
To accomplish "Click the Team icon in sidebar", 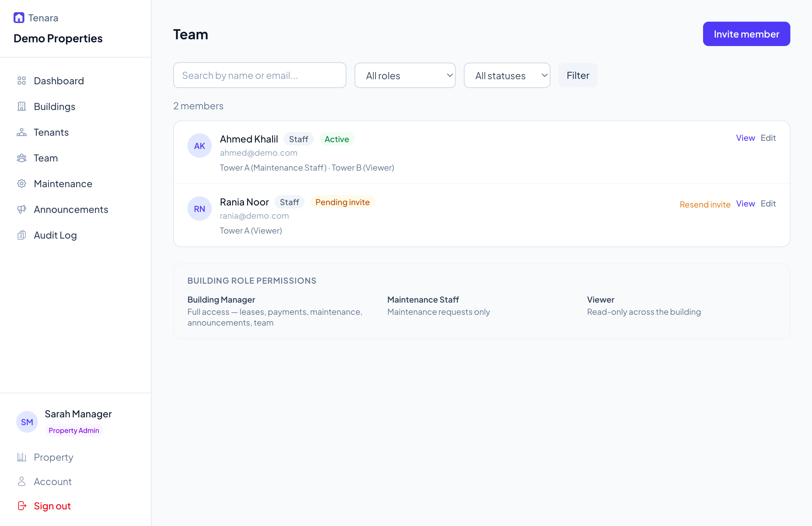I will (x=22, y=158).
